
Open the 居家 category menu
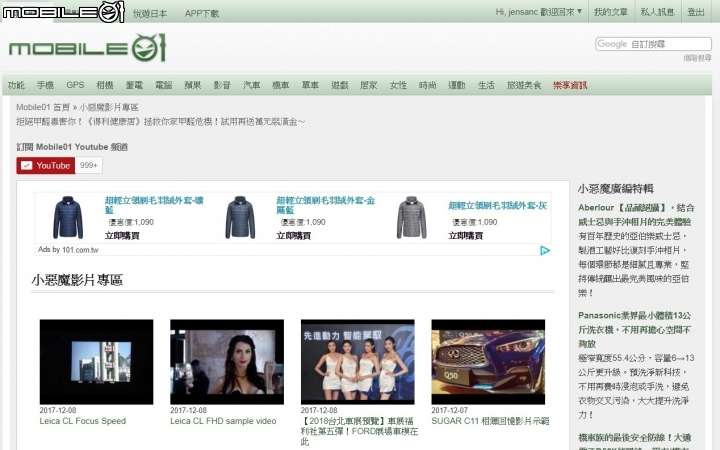(369, 85)
